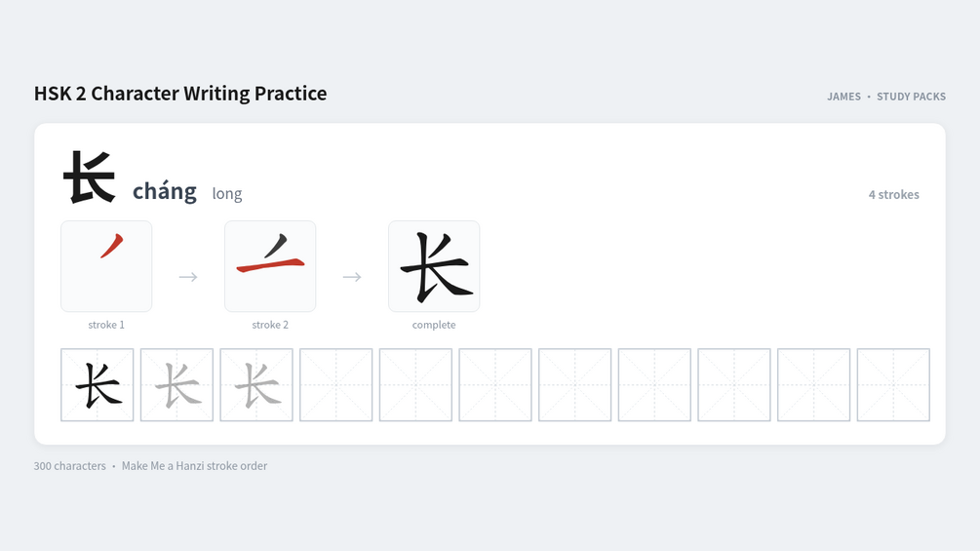
Task: Click the second gray tracing 长 cell
Action: point(256,385)
